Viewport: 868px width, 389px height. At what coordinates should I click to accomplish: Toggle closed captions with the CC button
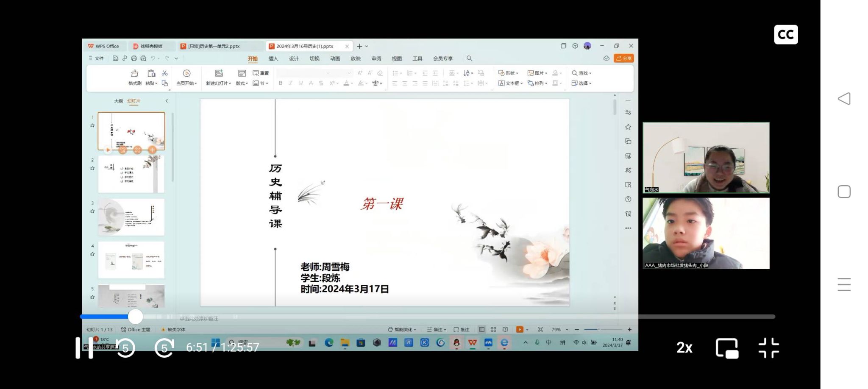[x=786, y=35]
